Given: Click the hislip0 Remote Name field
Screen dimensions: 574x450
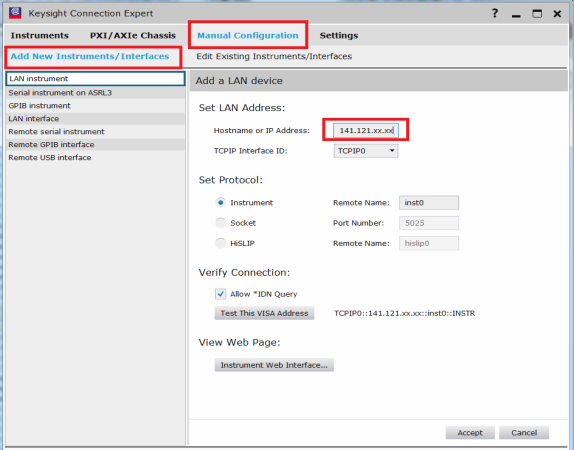Looking at the screenshot, I should click(x=429, y=243).
